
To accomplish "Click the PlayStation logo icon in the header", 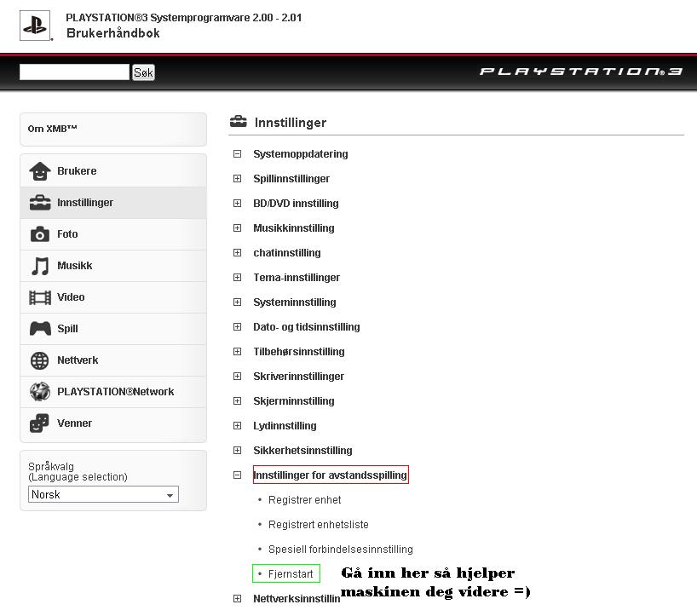I will pos(35,26).
